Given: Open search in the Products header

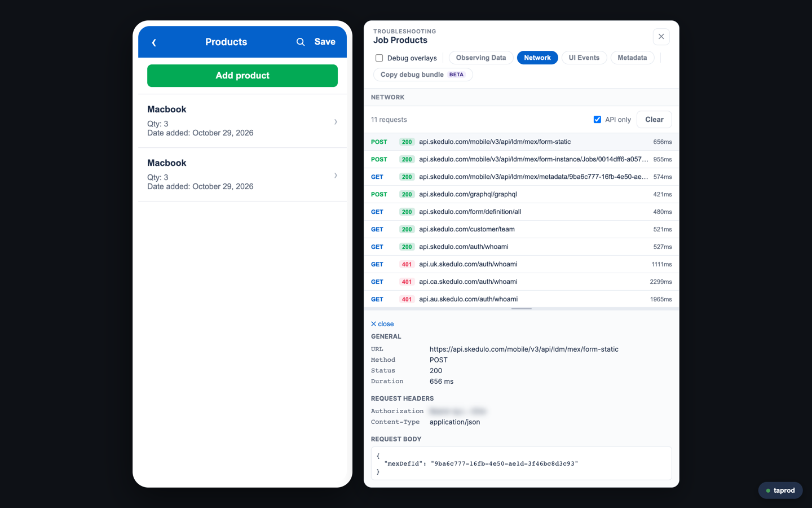Looking at the screenshot, I should [x=301, y=42].
